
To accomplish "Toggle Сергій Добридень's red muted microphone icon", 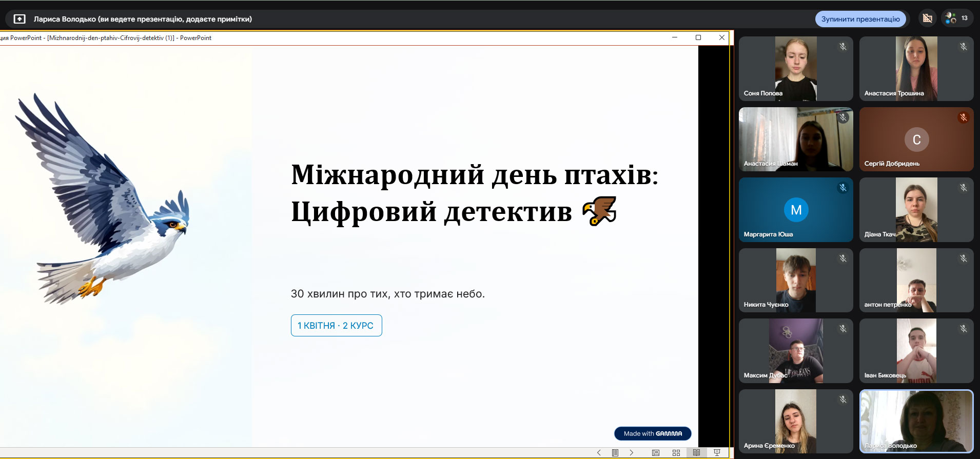I will (963, 117).
